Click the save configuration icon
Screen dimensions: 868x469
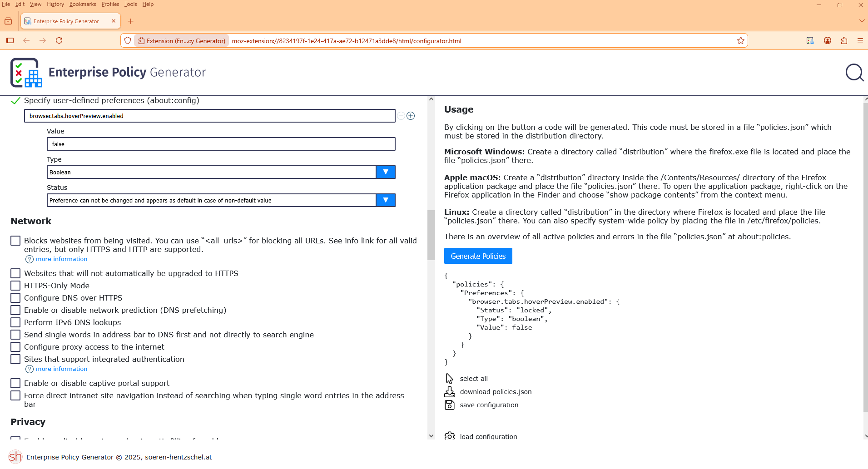coord(449,405)
